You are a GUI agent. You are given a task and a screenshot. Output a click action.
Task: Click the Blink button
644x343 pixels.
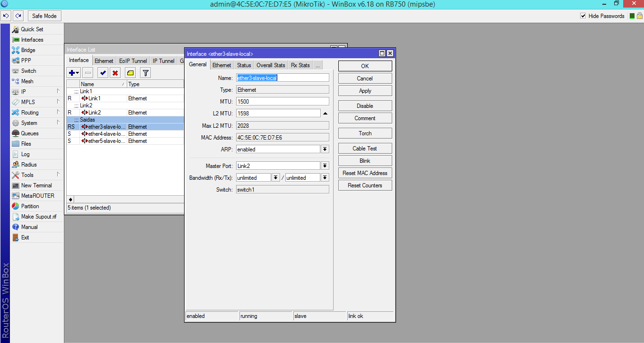365,161
